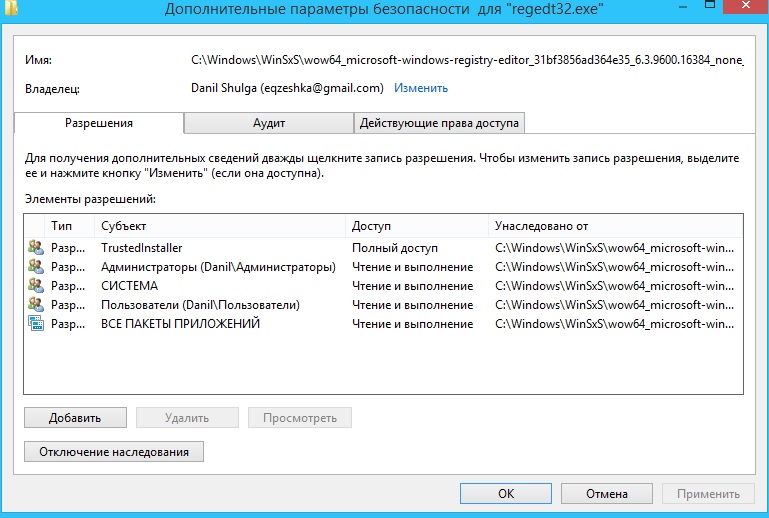769x518 pixels.
Task: Click the Применить button
Action: [x=708, y=493]
